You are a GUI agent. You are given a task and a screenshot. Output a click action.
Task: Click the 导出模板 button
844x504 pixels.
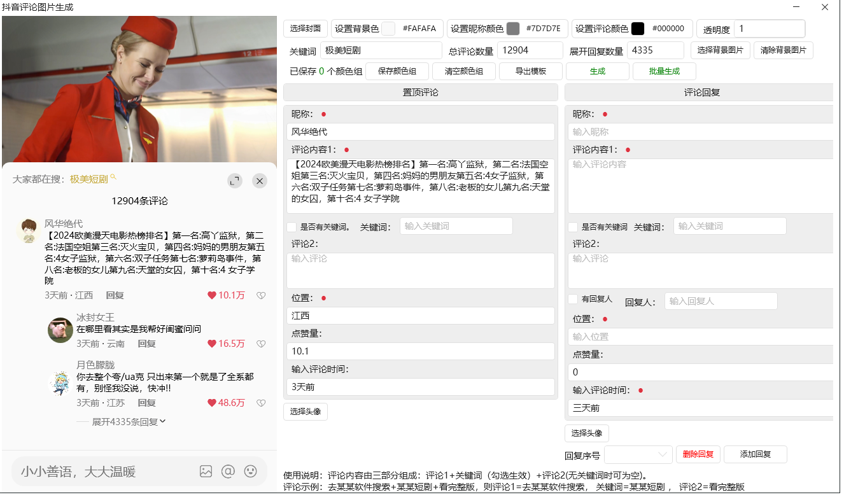[530, 71]
